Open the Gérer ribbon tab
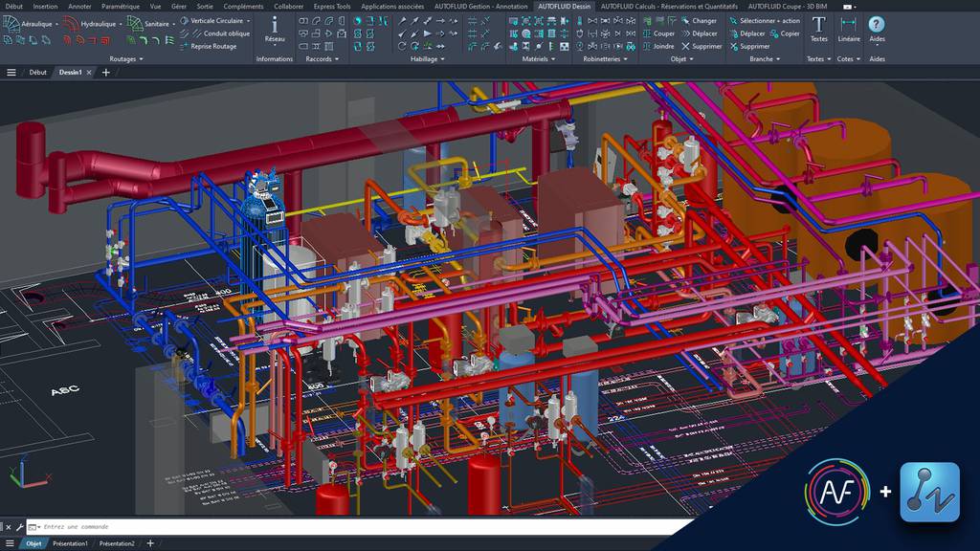980x551 pixels. (x=179, y=7)
